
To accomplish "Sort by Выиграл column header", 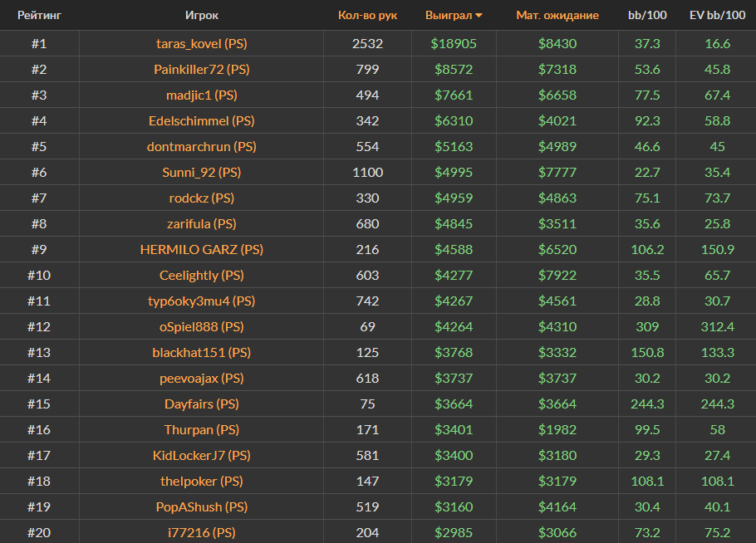I will point(448,15).
